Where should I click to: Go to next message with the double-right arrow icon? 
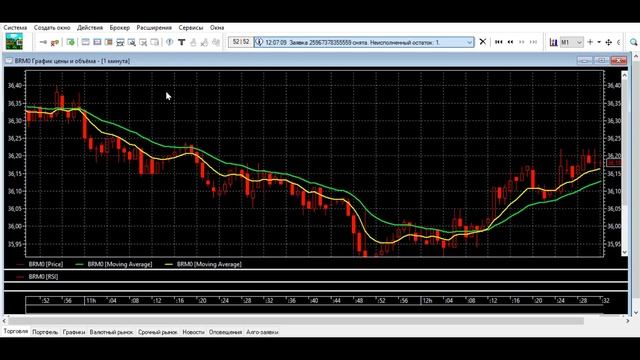(522, 42)
